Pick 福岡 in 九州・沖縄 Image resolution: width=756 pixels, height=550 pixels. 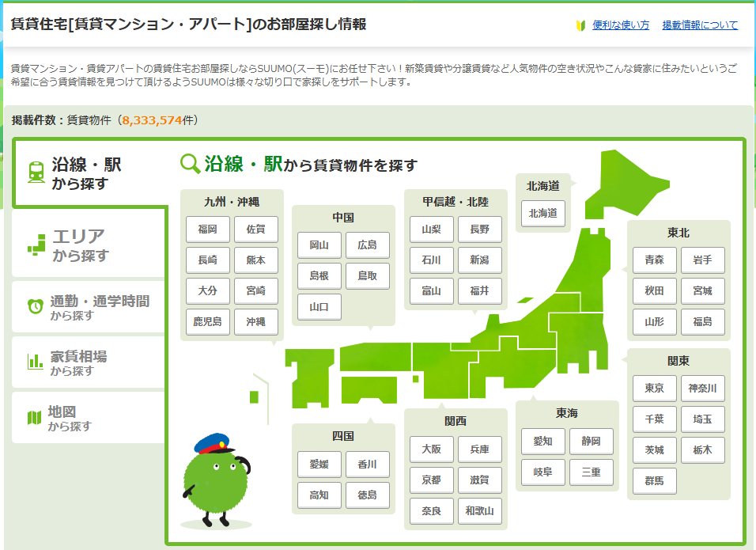click(x=208, y=229)
